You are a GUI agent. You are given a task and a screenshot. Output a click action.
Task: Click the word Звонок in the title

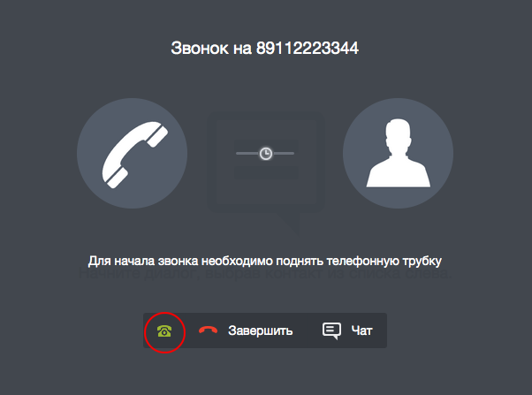tap(200, 49)
